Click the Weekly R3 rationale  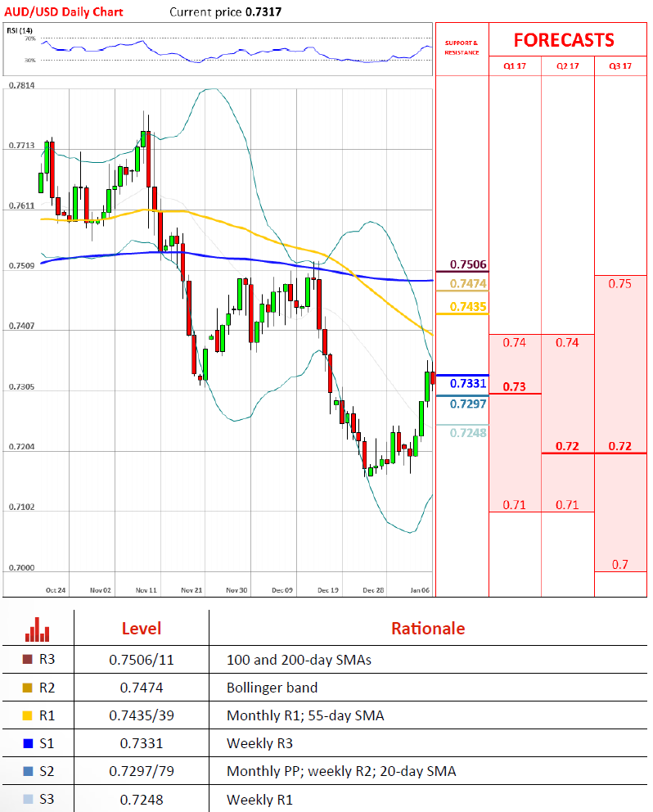(259, 743)
